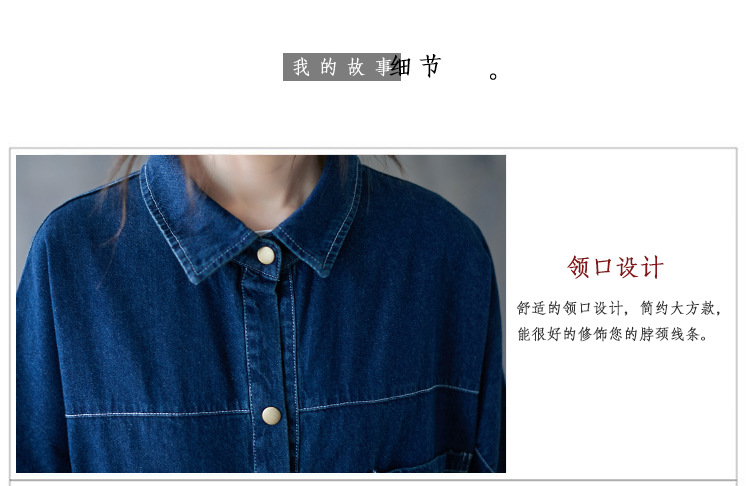Select the red 领口设计 heading
This screenshot has height=486, width=750.
615,267
